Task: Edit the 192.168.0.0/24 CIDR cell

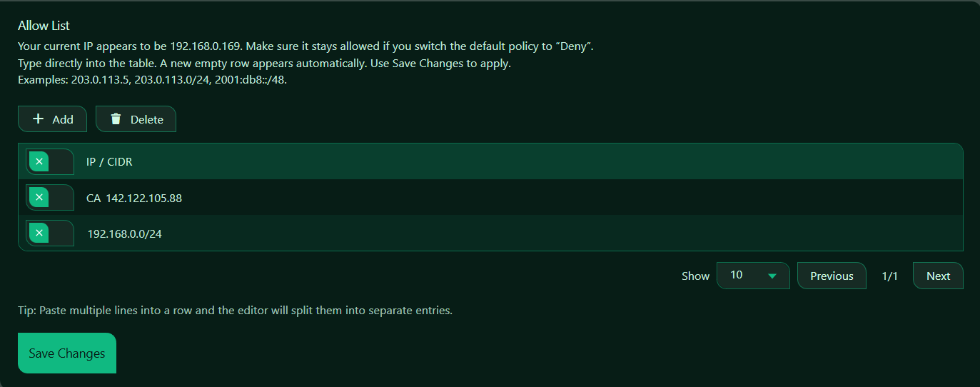Action: tap(125, 233)
